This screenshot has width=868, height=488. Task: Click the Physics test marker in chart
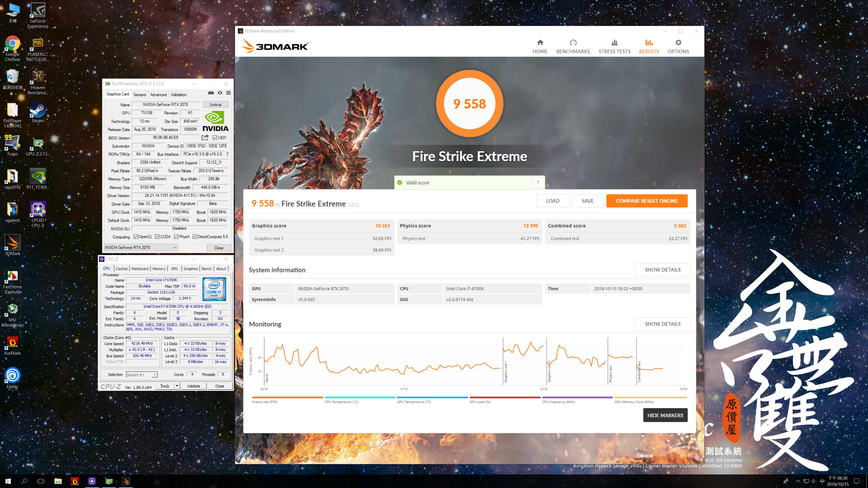pos(610,374)
